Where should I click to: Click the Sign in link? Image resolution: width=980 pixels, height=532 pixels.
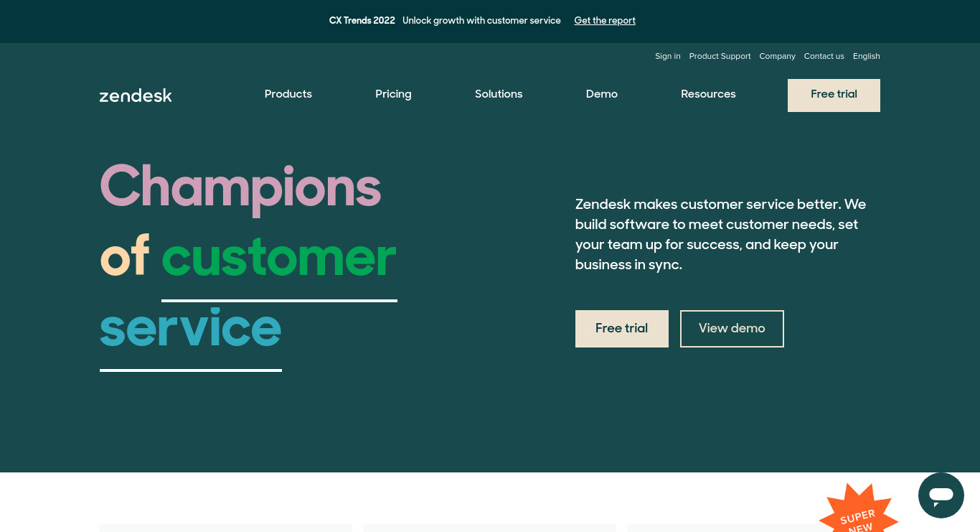(668, 56)
